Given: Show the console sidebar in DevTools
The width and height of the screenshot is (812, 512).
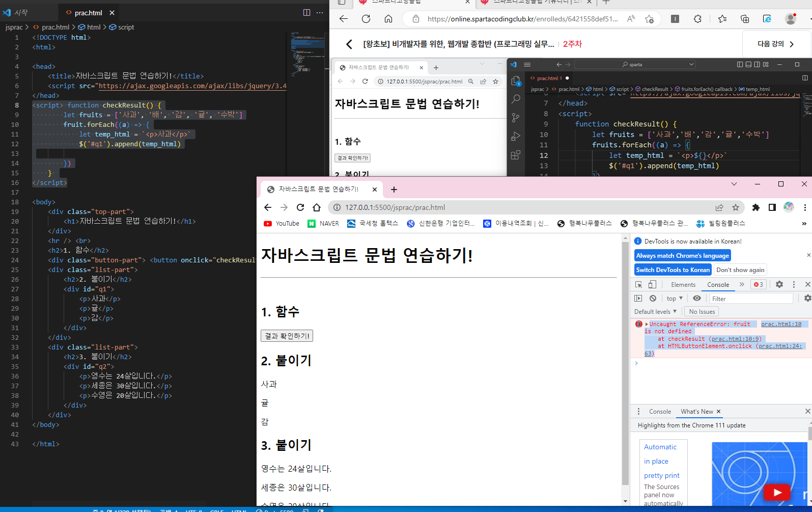Looking at the screenshot, I should [x=638, y=299].
